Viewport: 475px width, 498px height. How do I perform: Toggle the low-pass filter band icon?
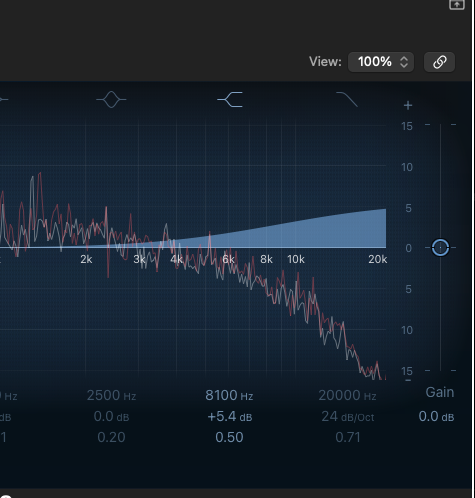click(347, 99)
